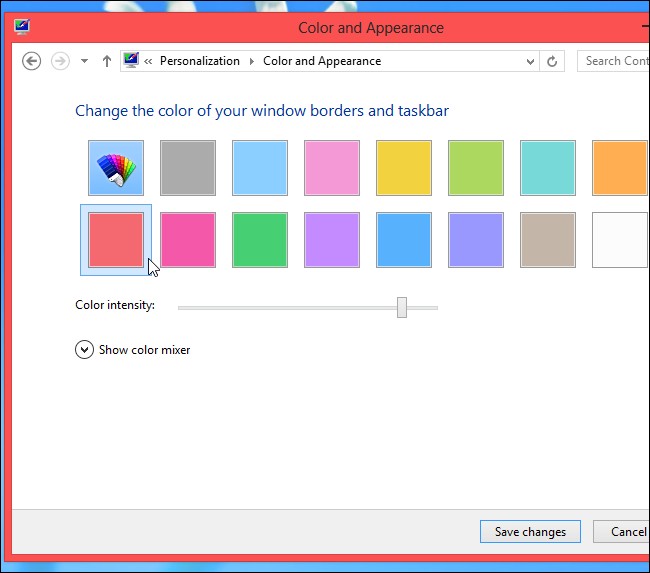Navigate to the Personalization breadcrumb
This screenshot has height=573, width=650.
[x=200, y=61]
